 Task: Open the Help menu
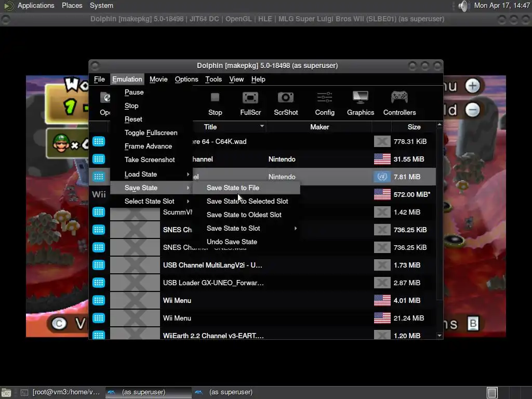(x=258, y=79)
